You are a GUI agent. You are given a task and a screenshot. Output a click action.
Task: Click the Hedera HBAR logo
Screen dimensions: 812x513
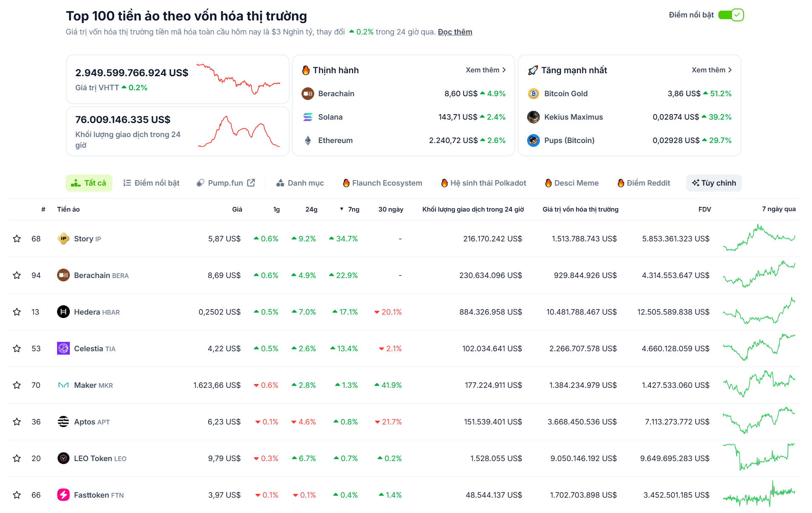coord(63,312)
